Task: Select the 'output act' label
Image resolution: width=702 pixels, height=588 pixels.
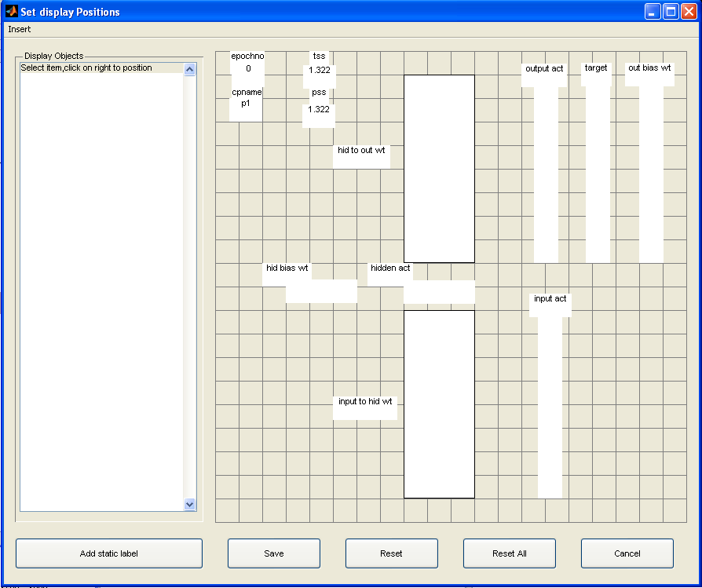Action: 544,69
